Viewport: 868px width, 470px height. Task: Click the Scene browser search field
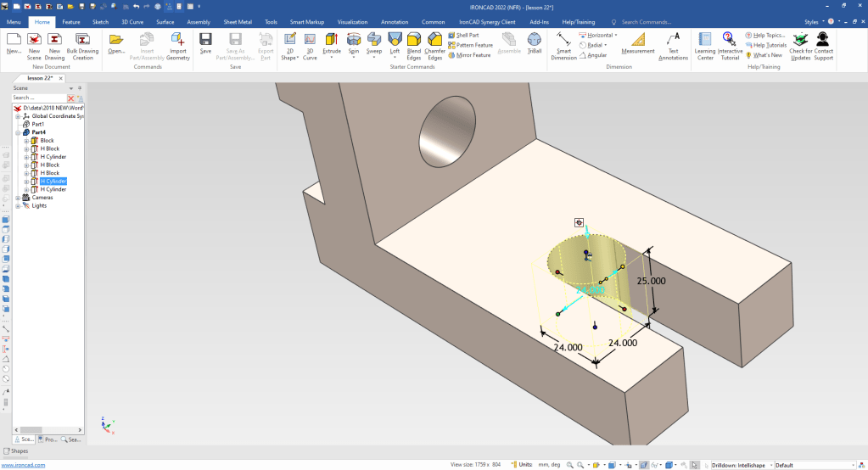38,98
